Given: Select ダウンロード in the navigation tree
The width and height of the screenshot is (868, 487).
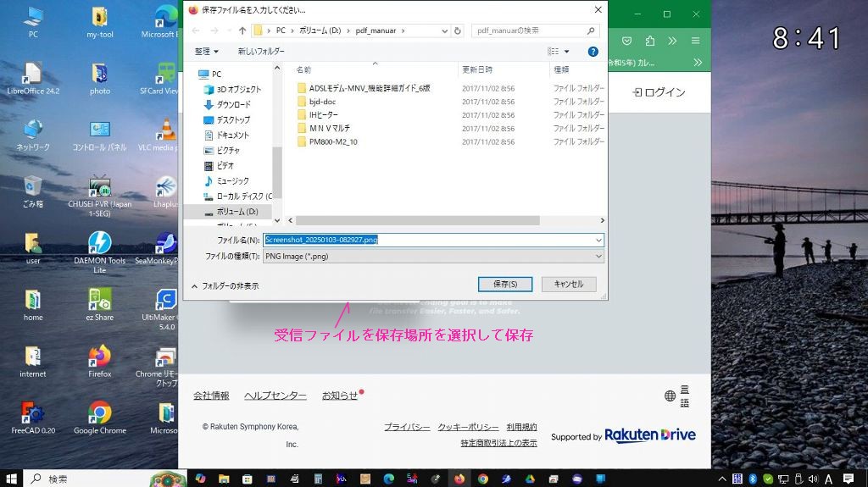Looking at the screenshot, I should 234,104.
